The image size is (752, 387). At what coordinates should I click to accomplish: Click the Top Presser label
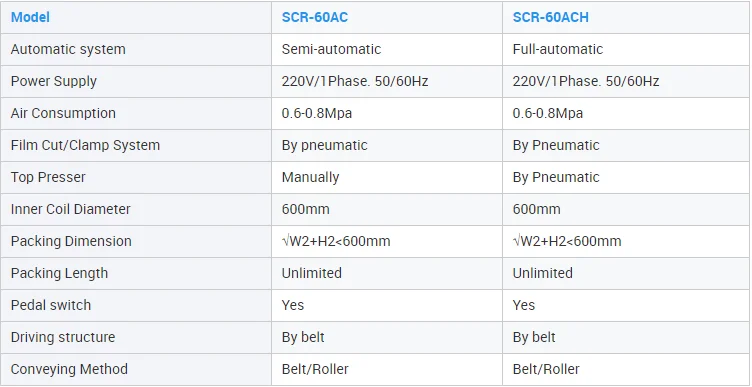(x=48, y=177)
